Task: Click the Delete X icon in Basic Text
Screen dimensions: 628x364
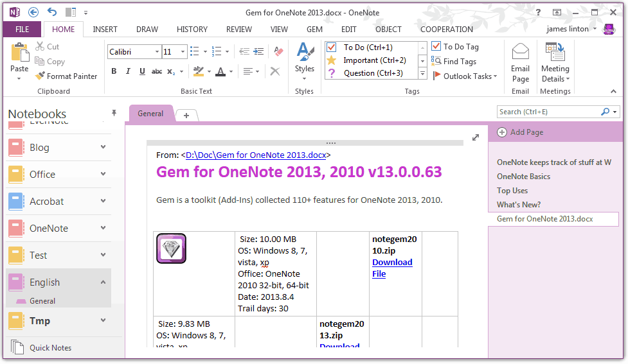Action: pos(274,72)
